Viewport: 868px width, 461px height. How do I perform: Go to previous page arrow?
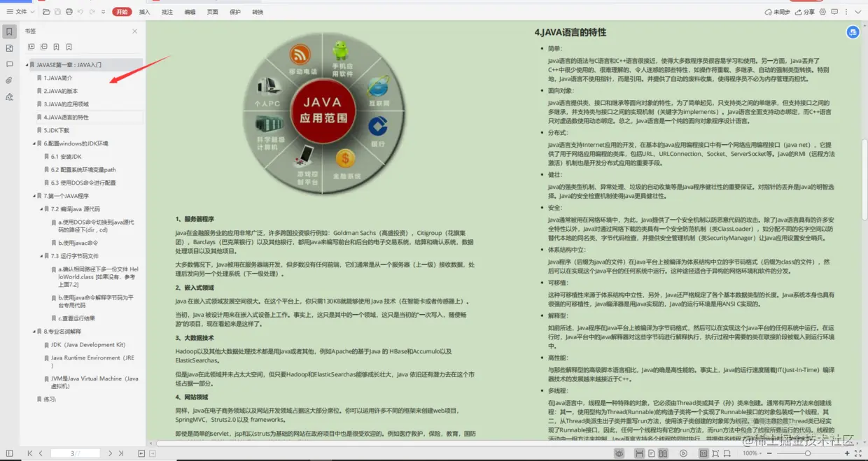(x=41, y=453)
